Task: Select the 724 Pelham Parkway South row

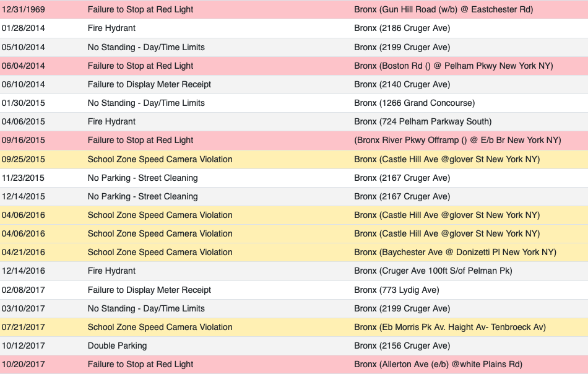Action: 294,121
